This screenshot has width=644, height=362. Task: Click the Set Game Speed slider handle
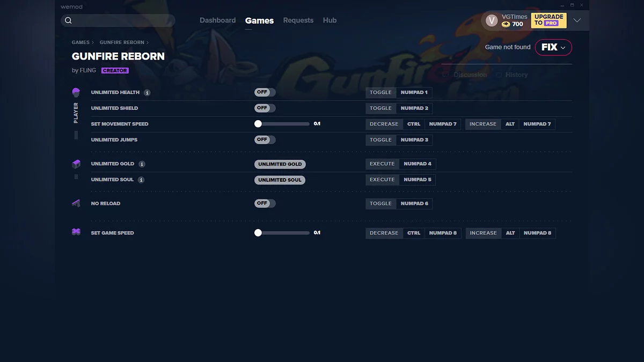click(258, 233)
